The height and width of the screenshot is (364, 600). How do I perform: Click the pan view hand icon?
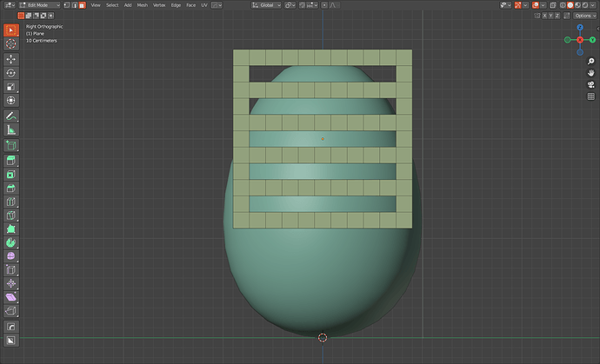coord(591,73)
